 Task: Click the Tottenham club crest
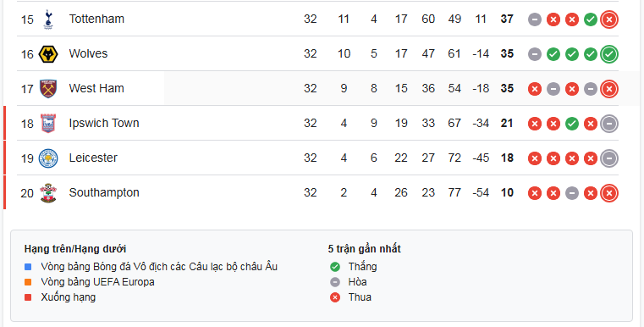pyautogui.click(x=48, y=19)
